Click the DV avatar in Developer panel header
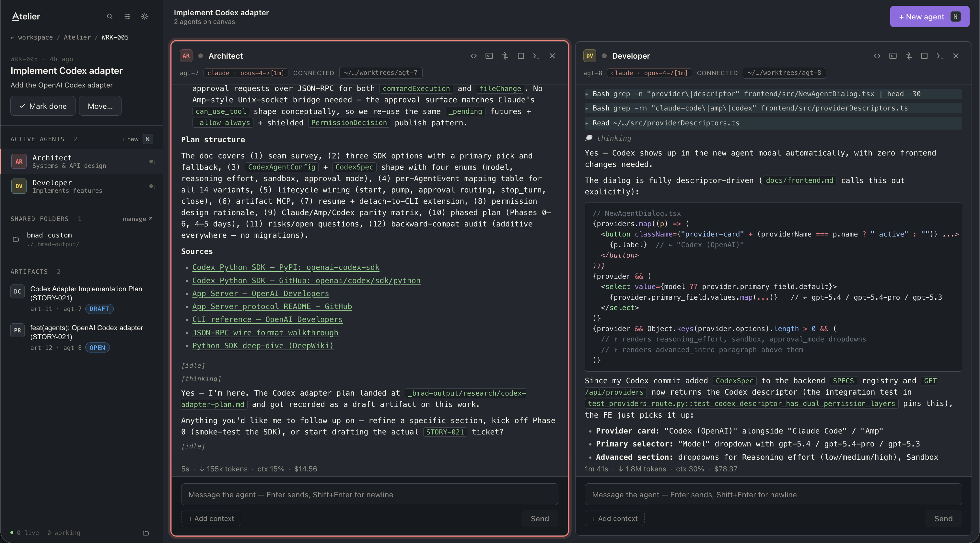980x543 pixels. [x=590, y=56]
